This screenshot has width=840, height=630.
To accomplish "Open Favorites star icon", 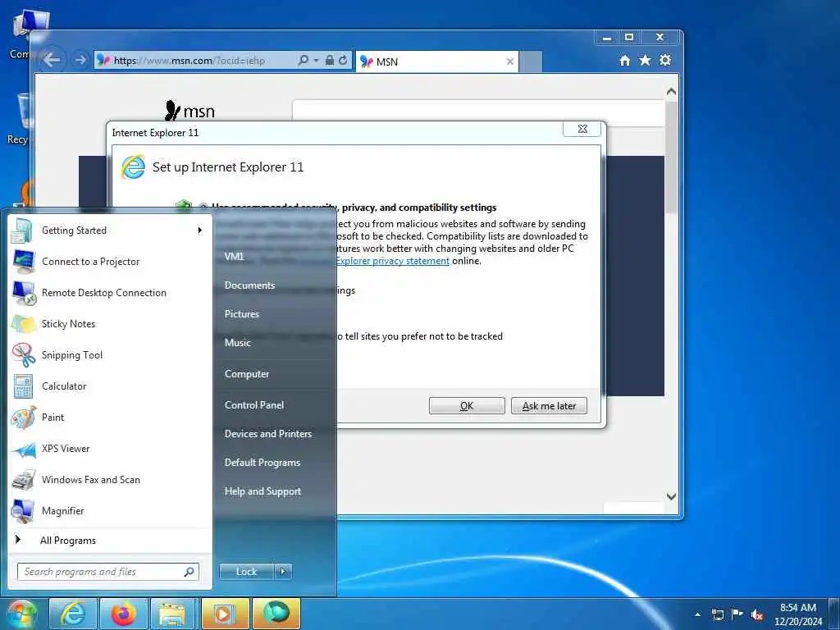I will point(645,60).
